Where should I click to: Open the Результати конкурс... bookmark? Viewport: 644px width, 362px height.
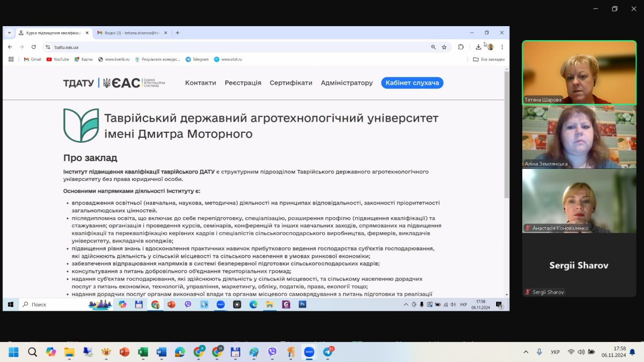157,59
